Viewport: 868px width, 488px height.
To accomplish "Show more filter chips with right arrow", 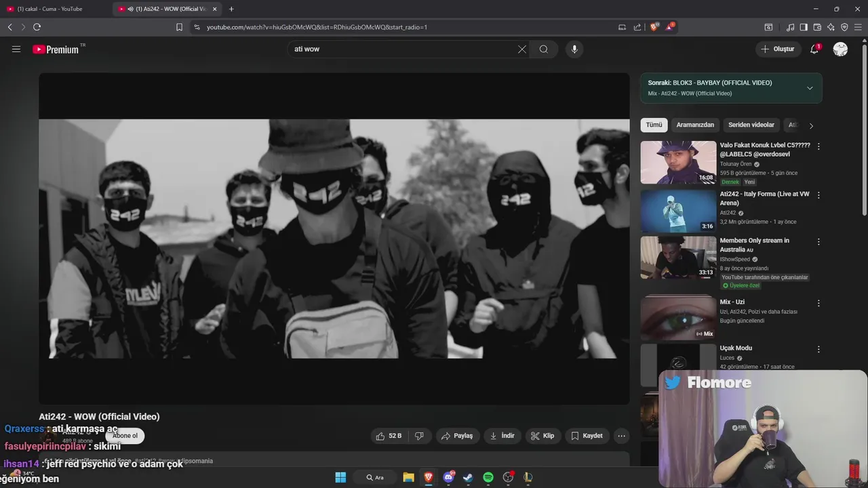I will pos(811,125).
